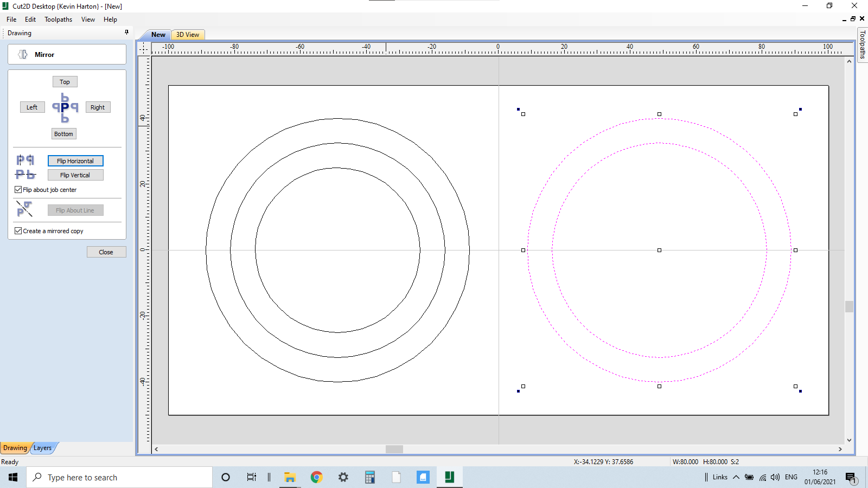Click the flip about line icon
868x488 pixels.
pos(24,209)
